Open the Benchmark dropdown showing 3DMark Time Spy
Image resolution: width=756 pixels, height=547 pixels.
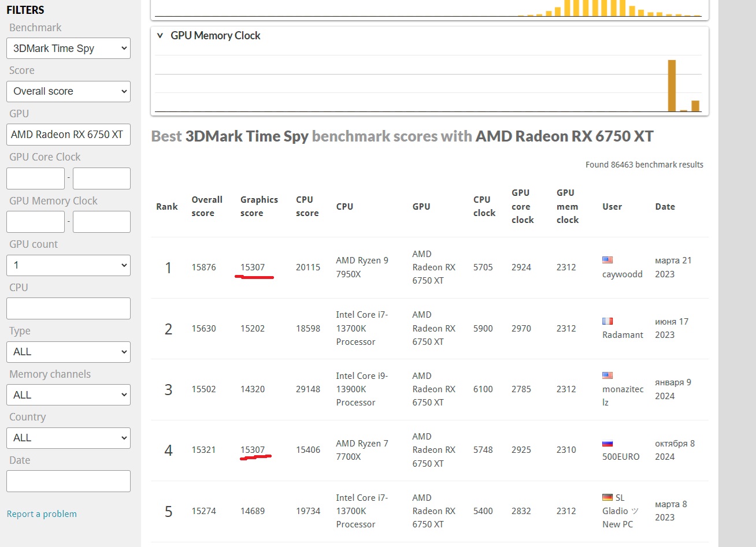tap(68, 49)
